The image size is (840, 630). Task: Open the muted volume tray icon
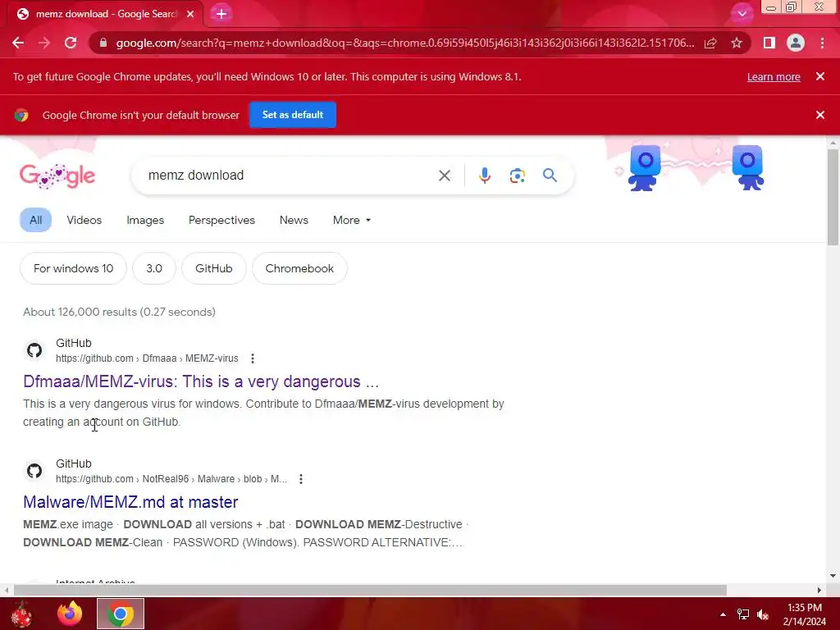tap(764, 614)
